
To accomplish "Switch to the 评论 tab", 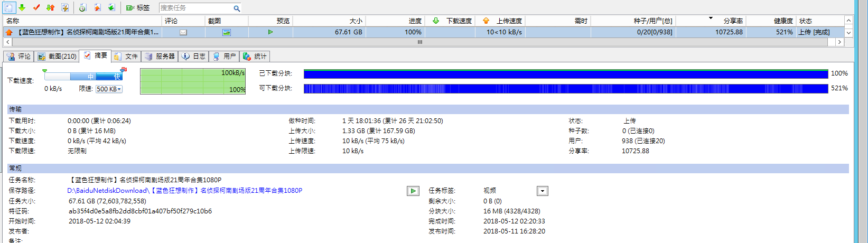I will coord(18,56).
